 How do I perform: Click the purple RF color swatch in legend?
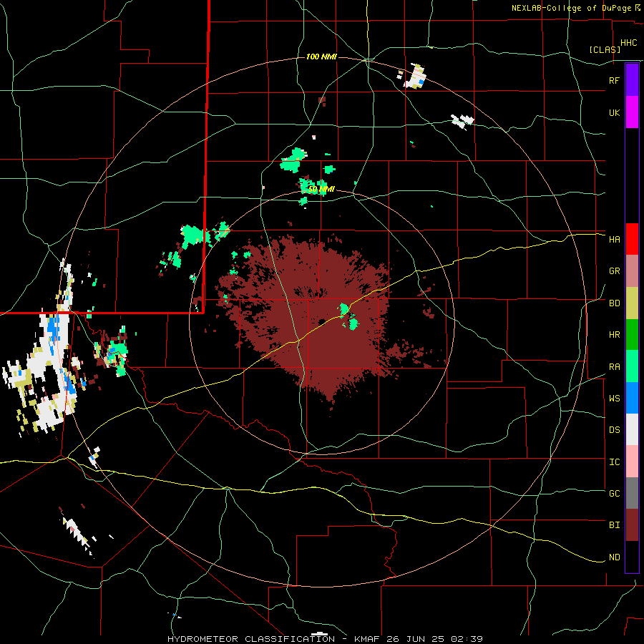coord(632,80)
